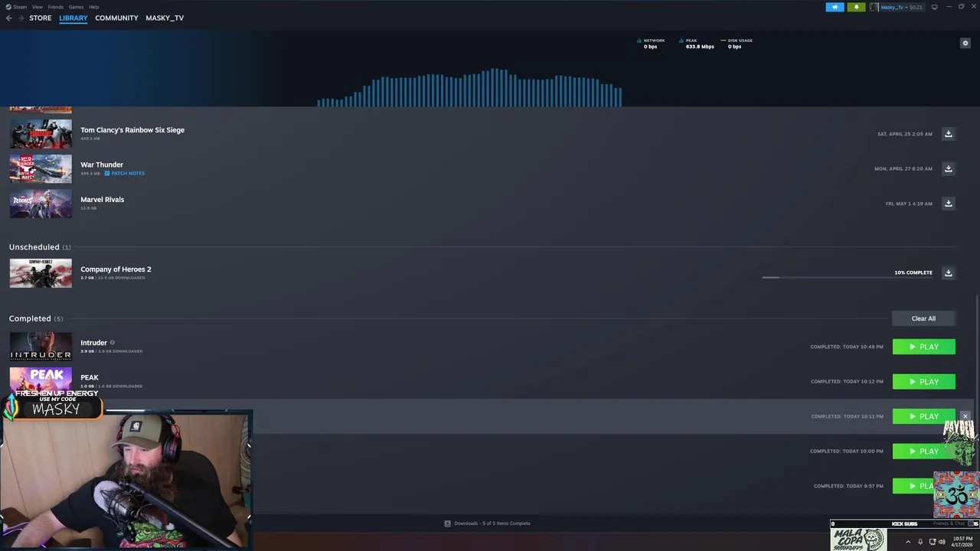Switch to the STORE tab
This screenshot has height=551, width=980.
coord(41,18)
